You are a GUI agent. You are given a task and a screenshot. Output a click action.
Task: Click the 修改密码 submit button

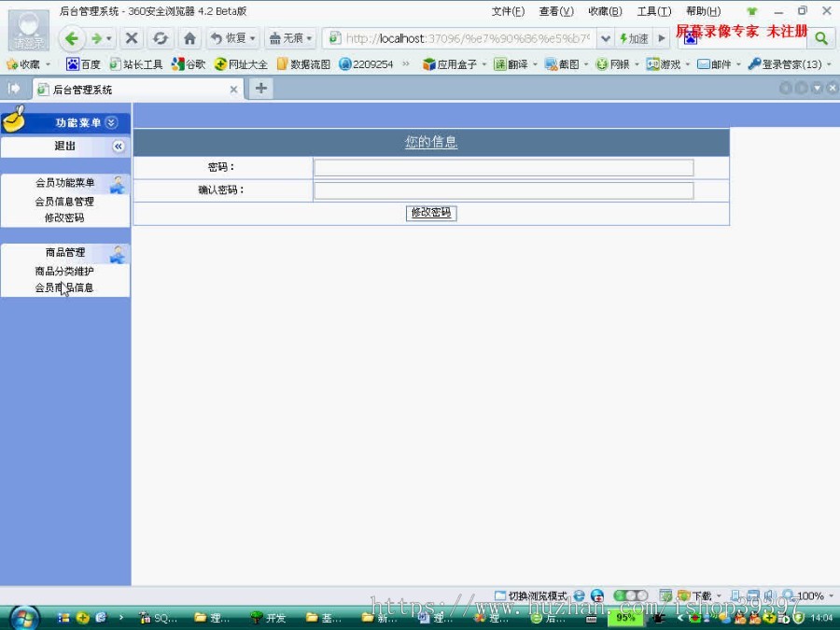pos(431,213)
